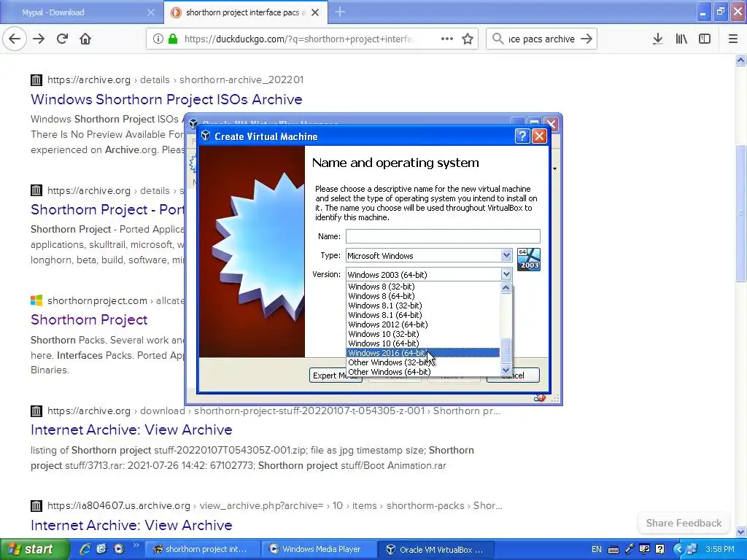The height and width of the screenshot is (560, 747).
Task: Open Shorthorn Project - Ported result link
Action: click(107, 209)
